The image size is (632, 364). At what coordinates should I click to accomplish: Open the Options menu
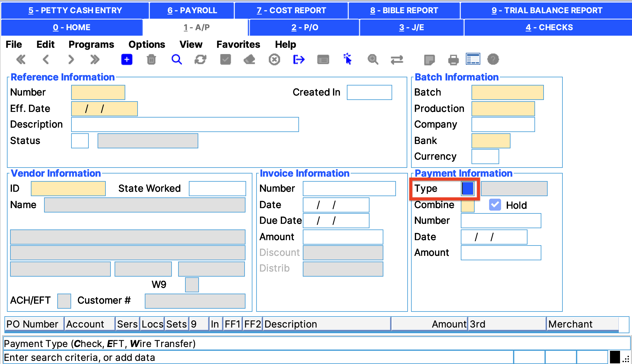pyautogui.click(x=147, y=44)
